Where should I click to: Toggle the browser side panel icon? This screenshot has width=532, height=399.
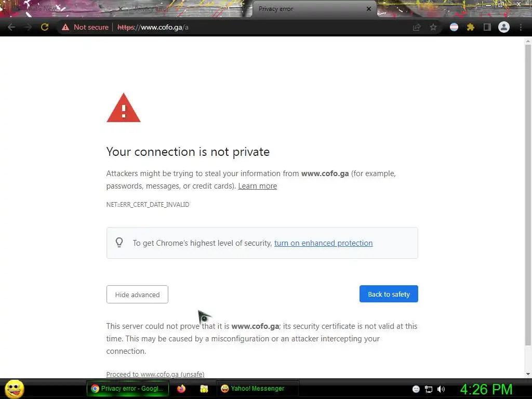point(487,27)
